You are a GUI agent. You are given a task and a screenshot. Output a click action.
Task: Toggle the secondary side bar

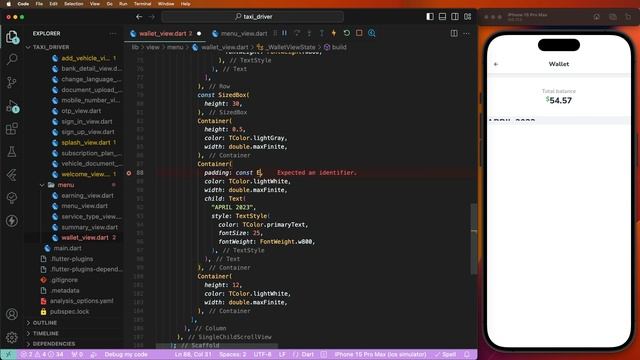point(455,17)
